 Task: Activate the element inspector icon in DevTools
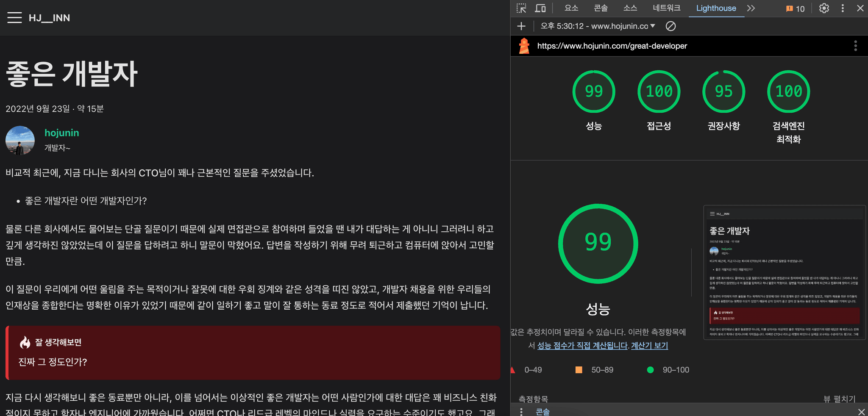(x=521, y=8)
